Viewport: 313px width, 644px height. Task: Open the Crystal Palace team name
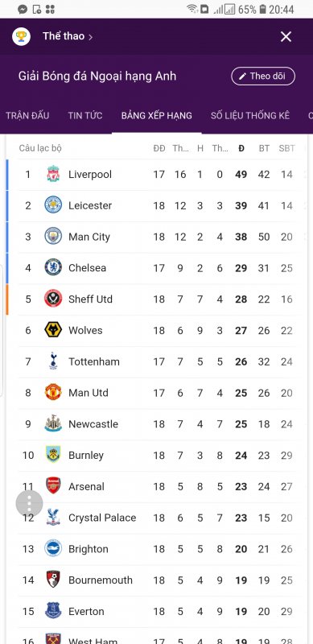pyautogui.click(x=102, y=518)
